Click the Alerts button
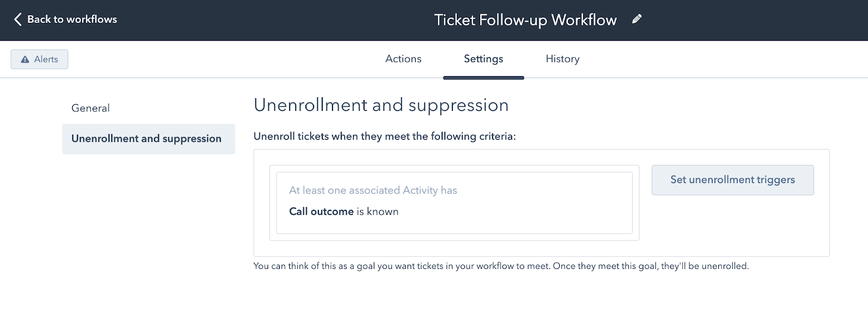The height and width of the screenshot is (326, 868). coord(39,59)
